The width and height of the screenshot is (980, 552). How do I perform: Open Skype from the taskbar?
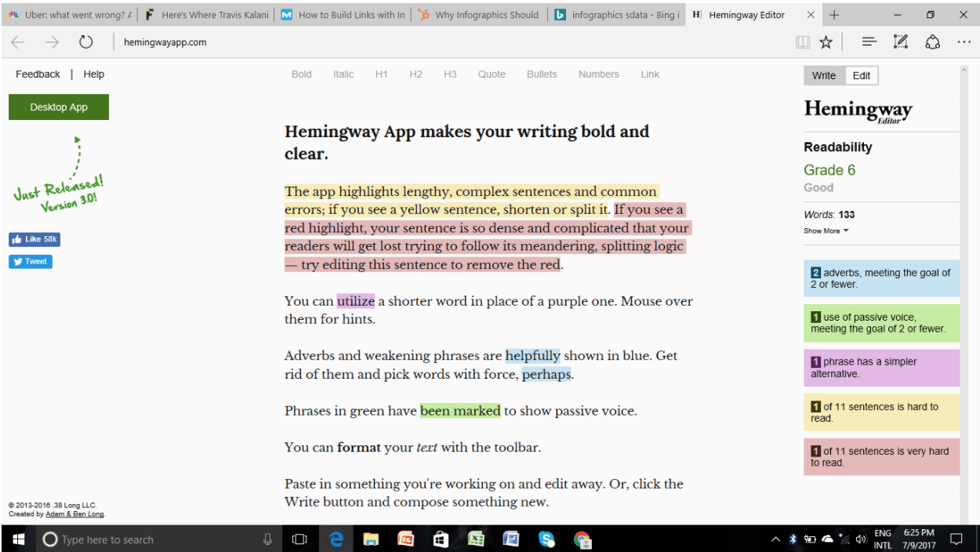click(546, 539)
